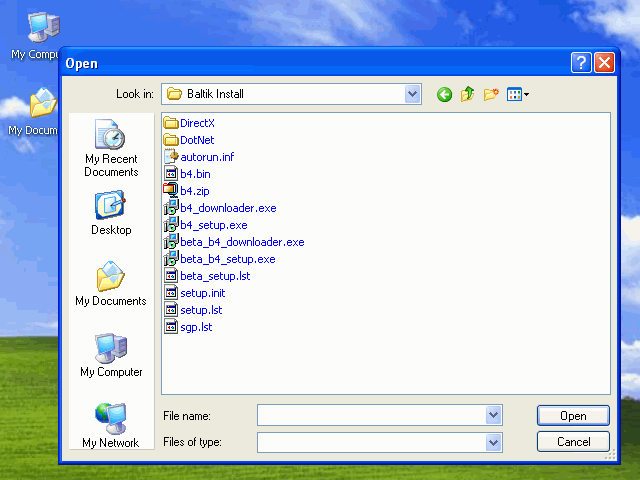
Task: Click the b4_setup.exe installer icon
Action: pyautogui.click(x=171, y=225)
